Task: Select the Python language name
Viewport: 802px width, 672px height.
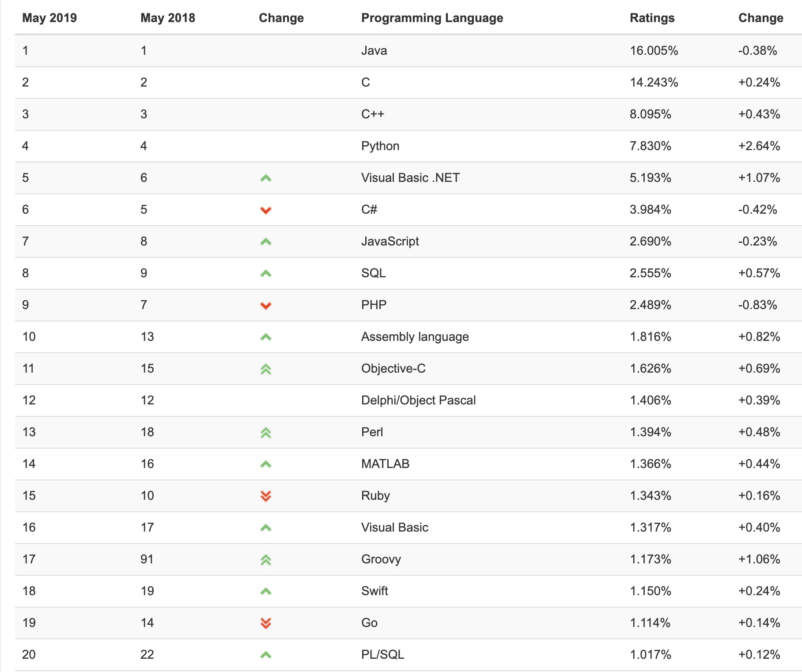Action: pos(380,146)
